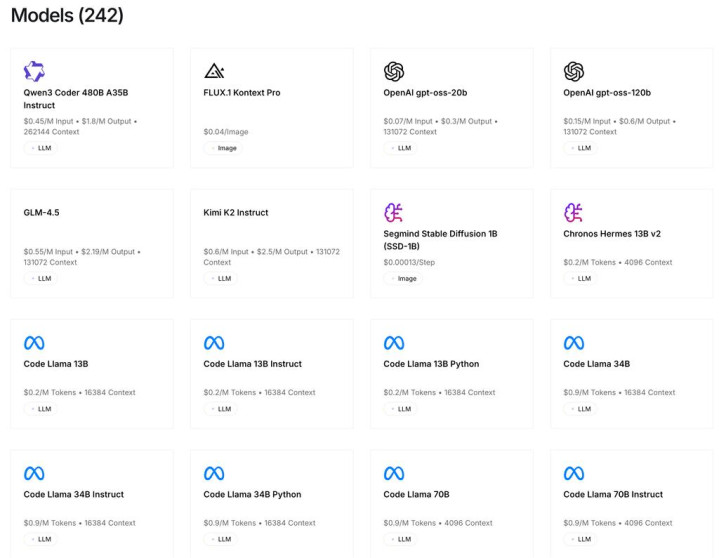The image size is (719, 558).
Task: Open Code Llama 13B Python model title
Action: coord(430,364)
